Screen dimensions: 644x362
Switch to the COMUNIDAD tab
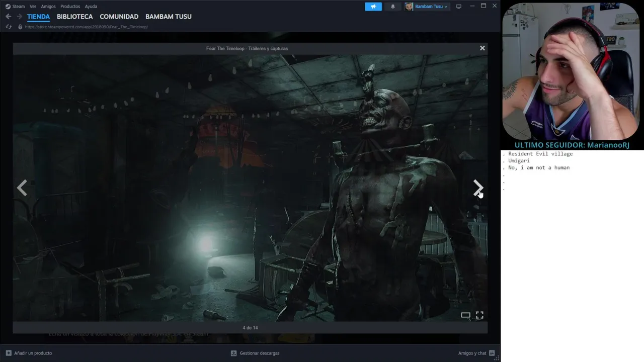tap(119, 17)
